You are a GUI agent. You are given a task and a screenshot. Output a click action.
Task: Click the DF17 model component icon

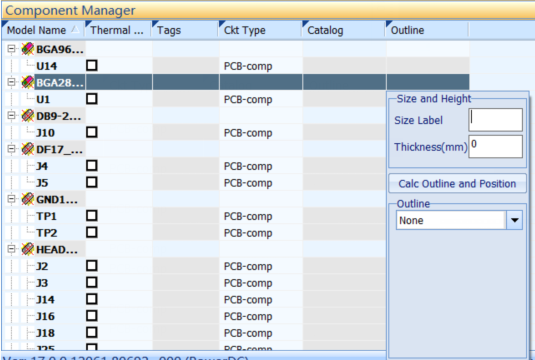point(28,149)
